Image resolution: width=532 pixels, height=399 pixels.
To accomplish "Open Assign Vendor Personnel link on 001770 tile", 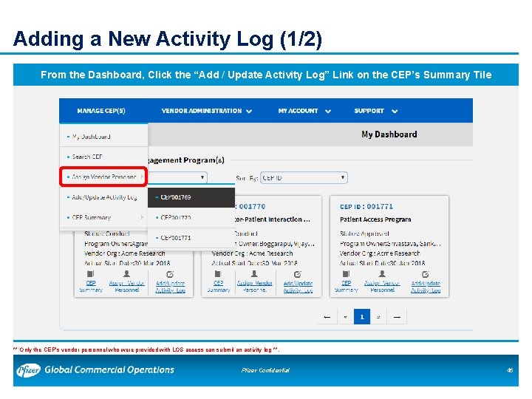I will (254, 287).
